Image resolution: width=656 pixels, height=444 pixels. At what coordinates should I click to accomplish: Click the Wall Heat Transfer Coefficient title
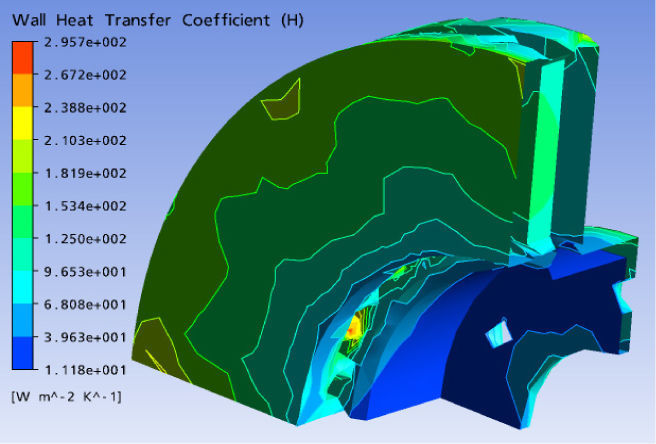(x=156, y=20)
